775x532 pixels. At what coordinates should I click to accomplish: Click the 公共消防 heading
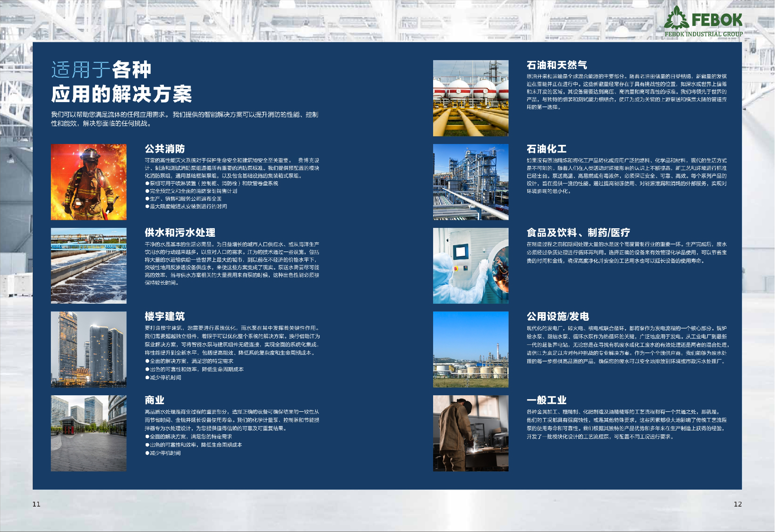pyautogui.click(x=165, y=149)
